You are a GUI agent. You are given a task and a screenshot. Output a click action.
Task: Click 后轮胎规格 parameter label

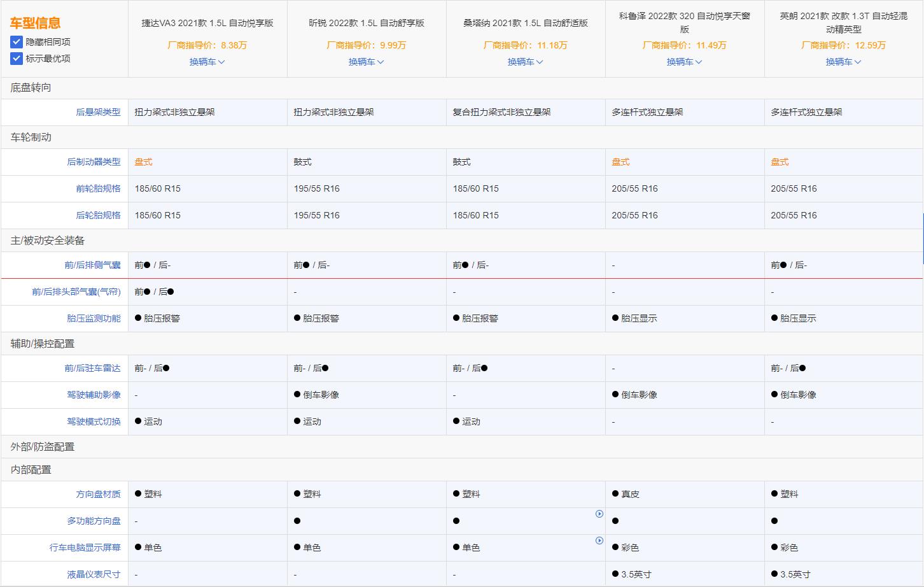point(98,215)
